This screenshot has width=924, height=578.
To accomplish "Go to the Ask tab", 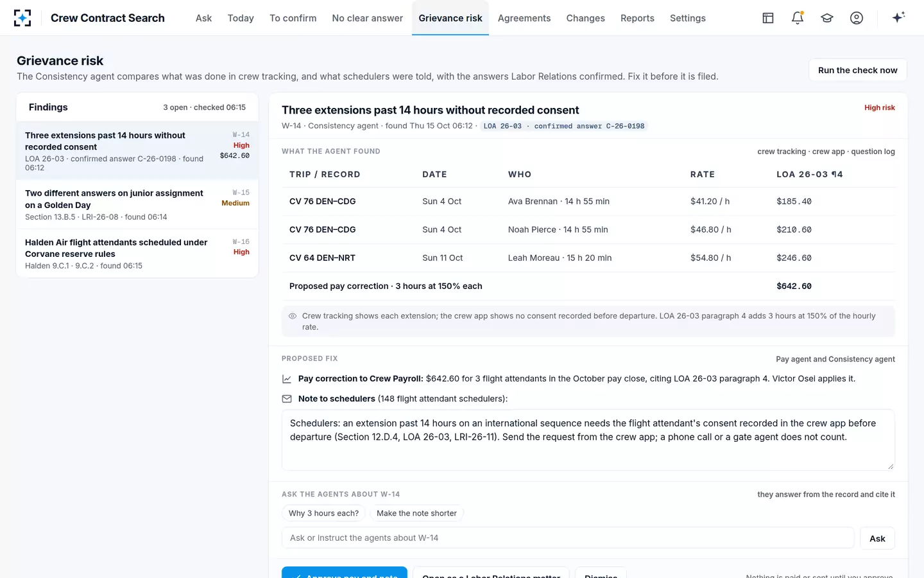I will (x=203, y=18).
